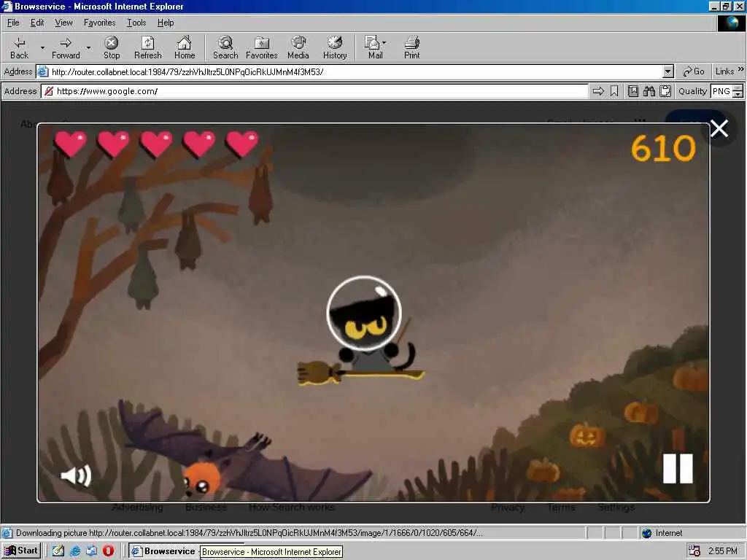Image resolution: width=747 pixels, height=560 pixels.
Task: Reload the page with Refresh button
Action: [147, 47]
